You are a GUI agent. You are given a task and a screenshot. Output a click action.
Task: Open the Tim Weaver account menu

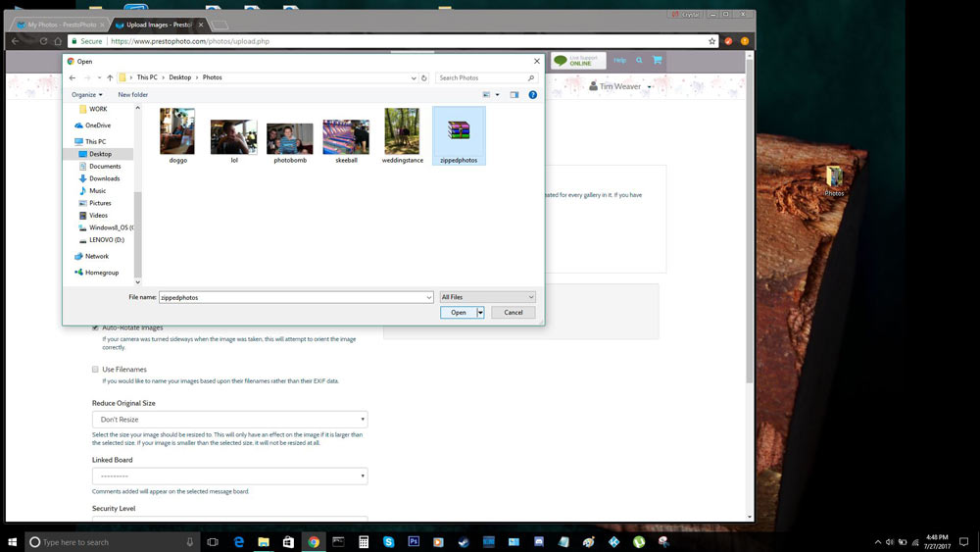[620, 87]
